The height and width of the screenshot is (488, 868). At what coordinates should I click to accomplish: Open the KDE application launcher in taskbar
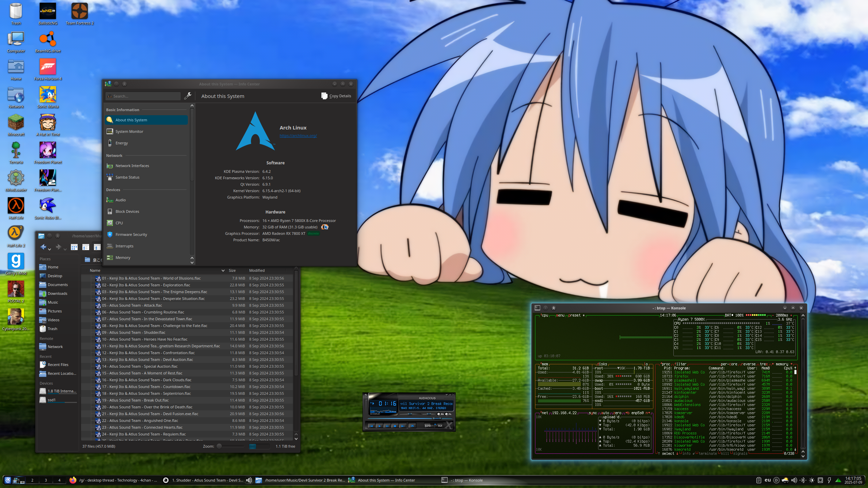click(x=7, y=480)
